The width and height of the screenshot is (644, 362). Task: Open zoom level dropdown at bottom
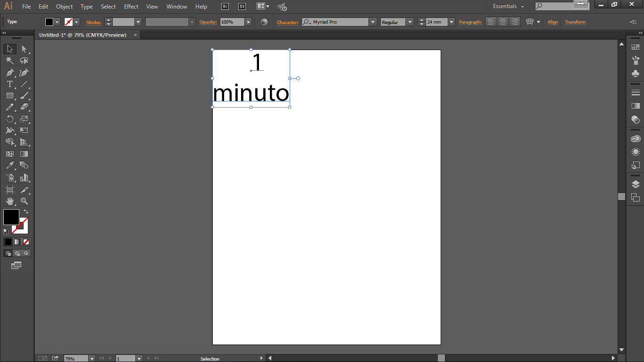pos(92,359)
